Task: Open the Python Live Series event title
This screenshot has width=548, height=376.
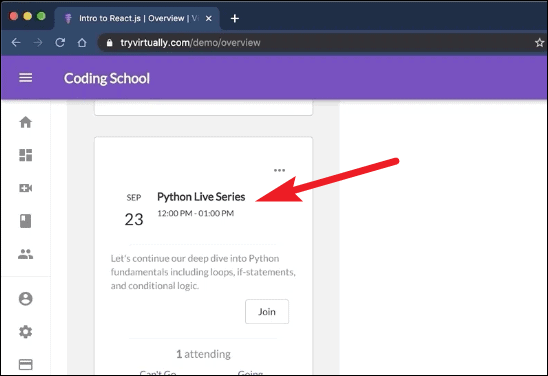Action: [x=201, y=197]
